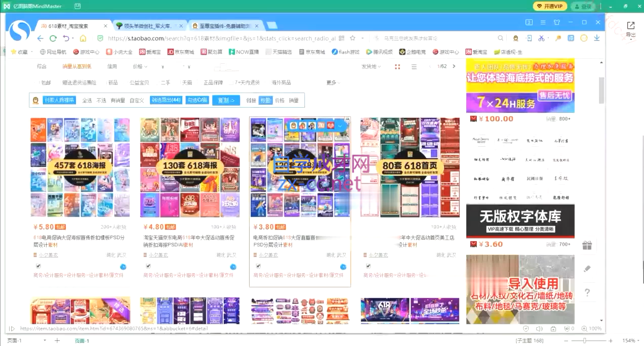Open the undo arrow history dropdown

pyautogui.click(x=73, y=38)
